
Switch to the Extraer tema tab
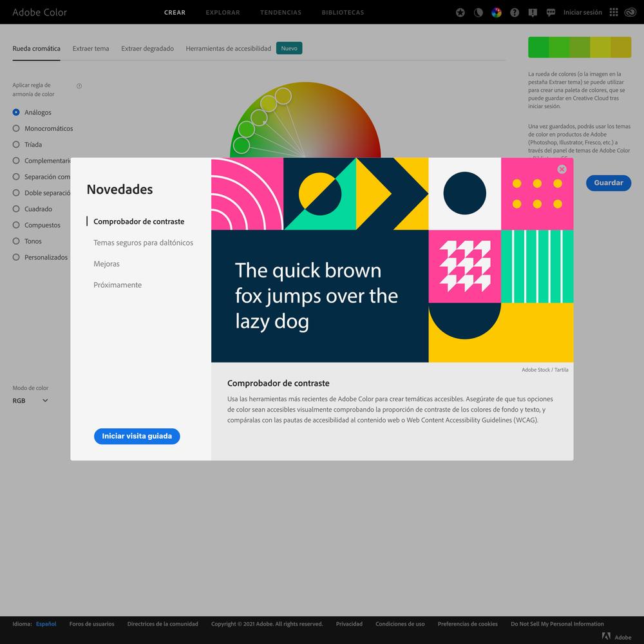point(91,48)
